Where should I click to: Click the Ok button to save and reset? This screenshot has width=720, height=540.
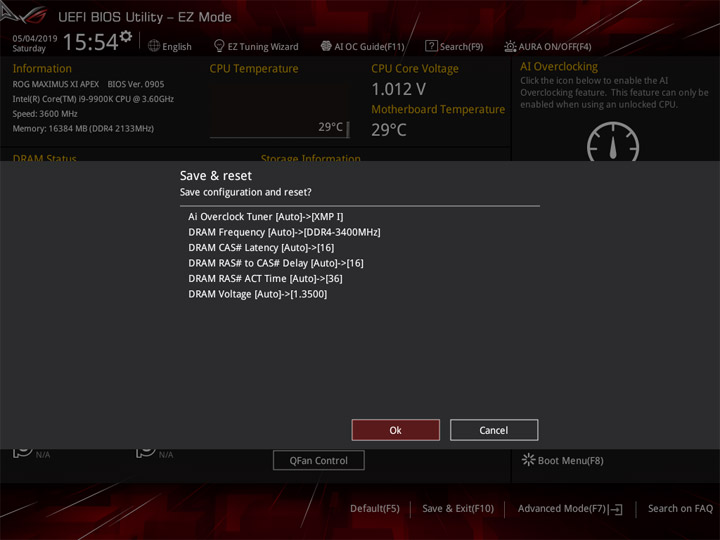(x=395, y=430)
